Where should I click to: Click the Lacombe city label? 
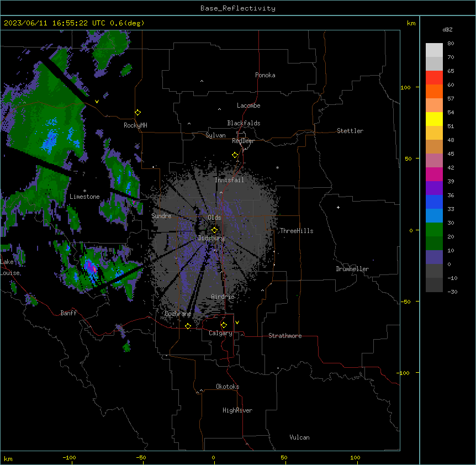[248, 105]
